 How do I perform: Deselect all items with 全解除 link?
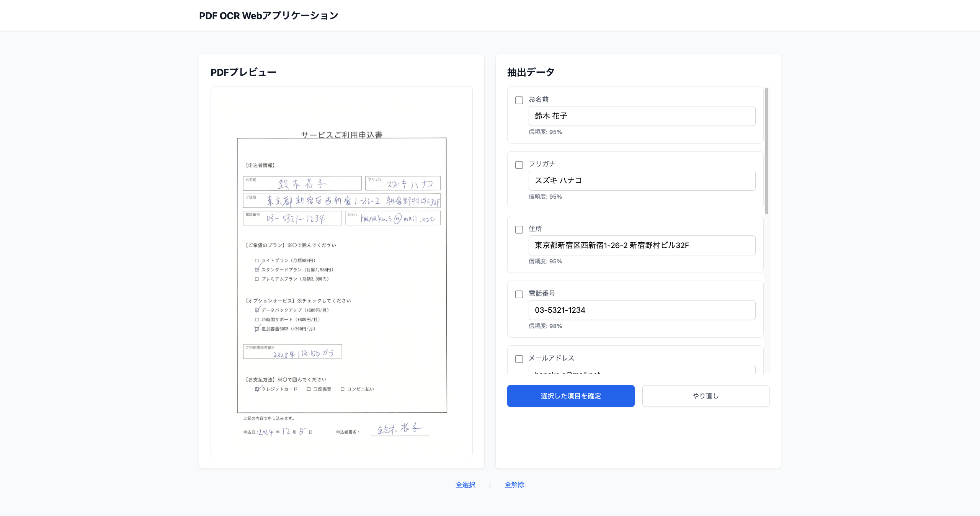pos(514,485)
